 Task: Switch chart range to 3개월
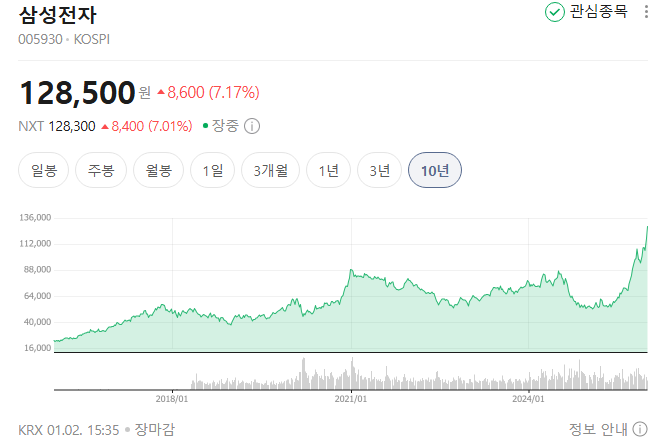[270, 170]
